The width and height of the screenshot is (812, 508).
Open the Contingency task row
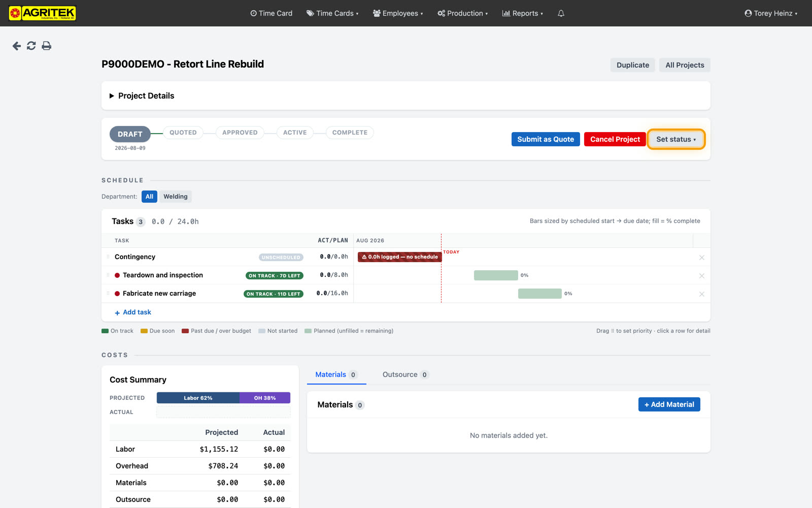tap(406, 257)
